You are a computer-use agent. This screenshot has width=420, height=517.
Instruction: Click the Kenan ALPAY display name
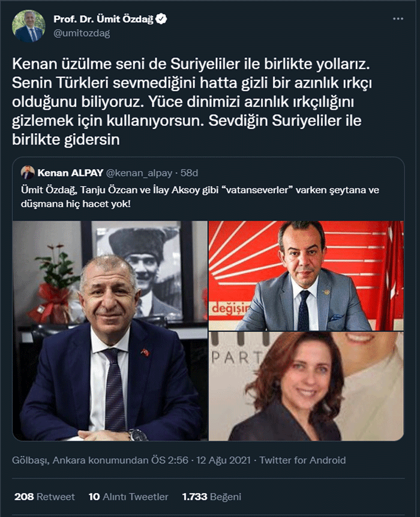[x=70, y=173]
